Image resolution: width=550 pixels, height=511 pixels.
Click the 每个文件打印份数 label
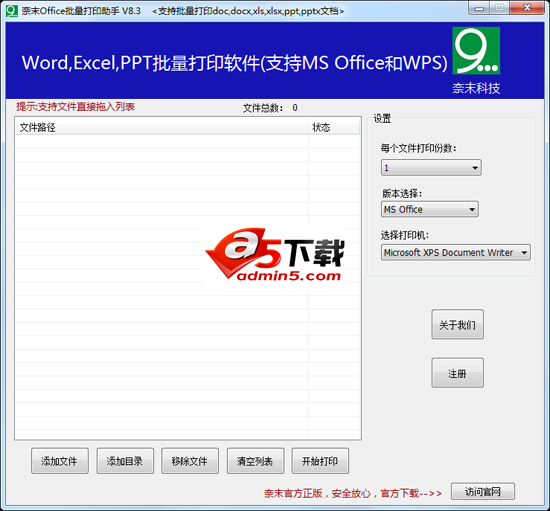coord(418,148)
